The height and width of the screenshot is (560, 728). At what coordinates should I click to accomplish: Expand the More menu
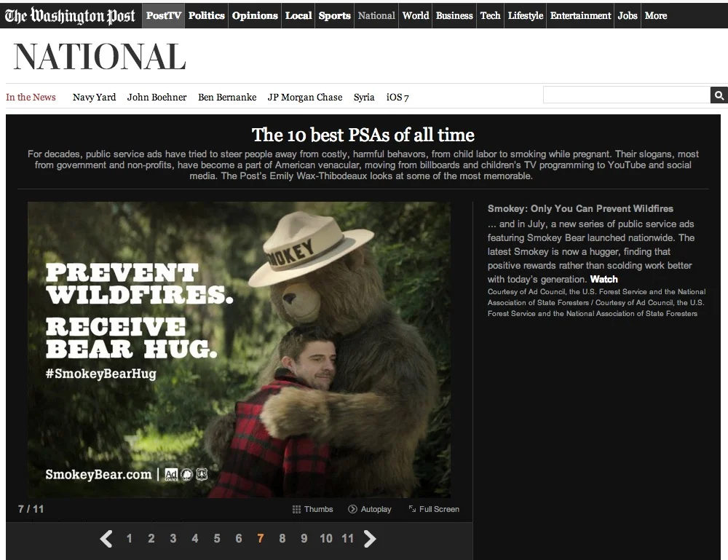tap(656, 15)
